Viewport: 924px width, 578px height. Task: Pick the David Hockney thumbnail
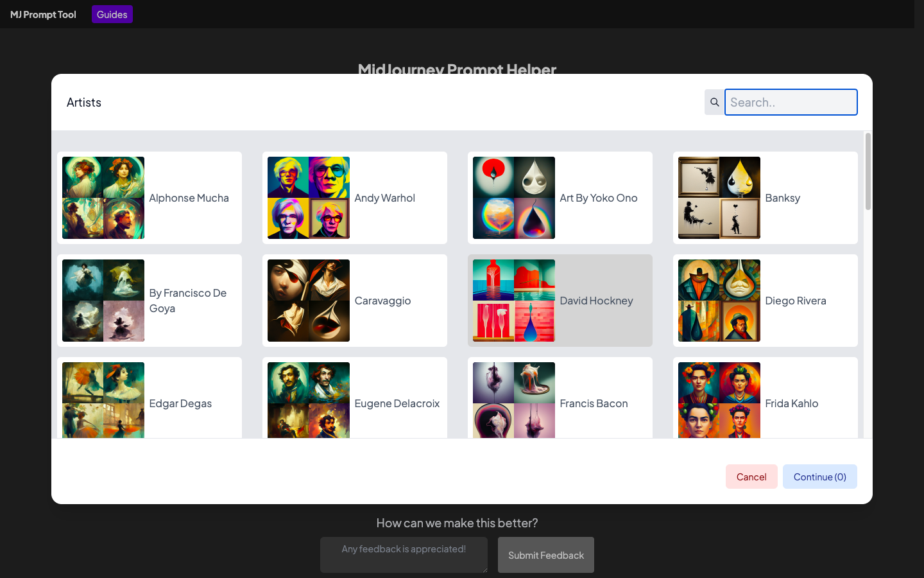click(x=514, y=301)
